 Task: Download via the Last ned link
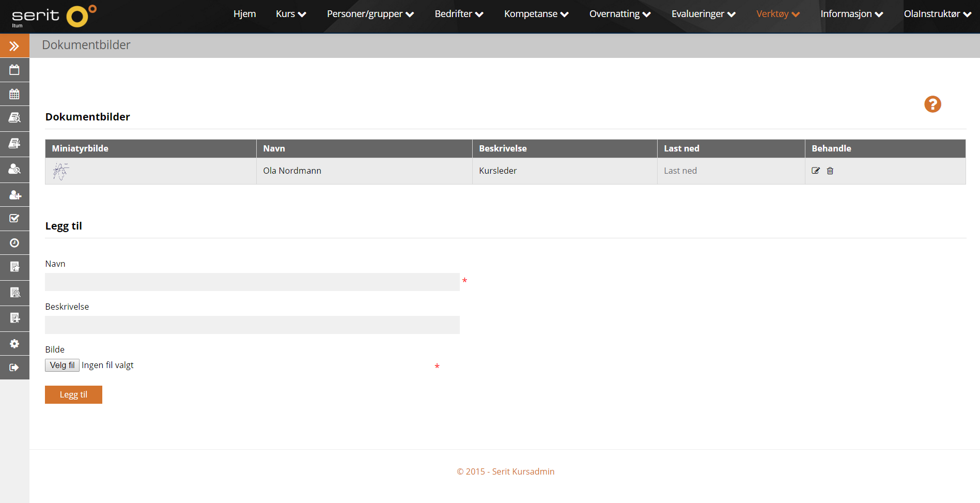[x=680, y=171]
